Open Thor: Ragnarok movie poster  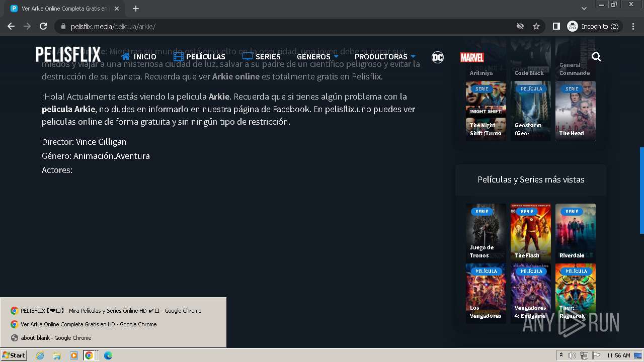pos(576,293)
